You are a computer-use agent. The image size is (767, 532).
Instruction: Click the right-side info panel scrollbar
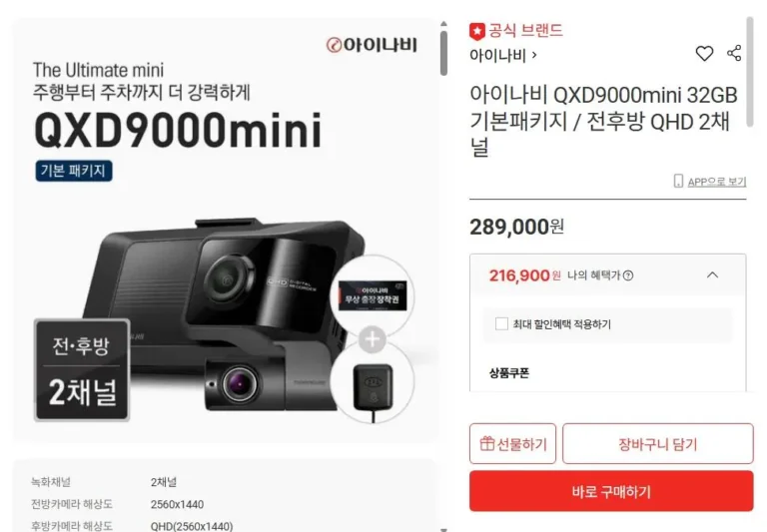click(x=750, y=73)
